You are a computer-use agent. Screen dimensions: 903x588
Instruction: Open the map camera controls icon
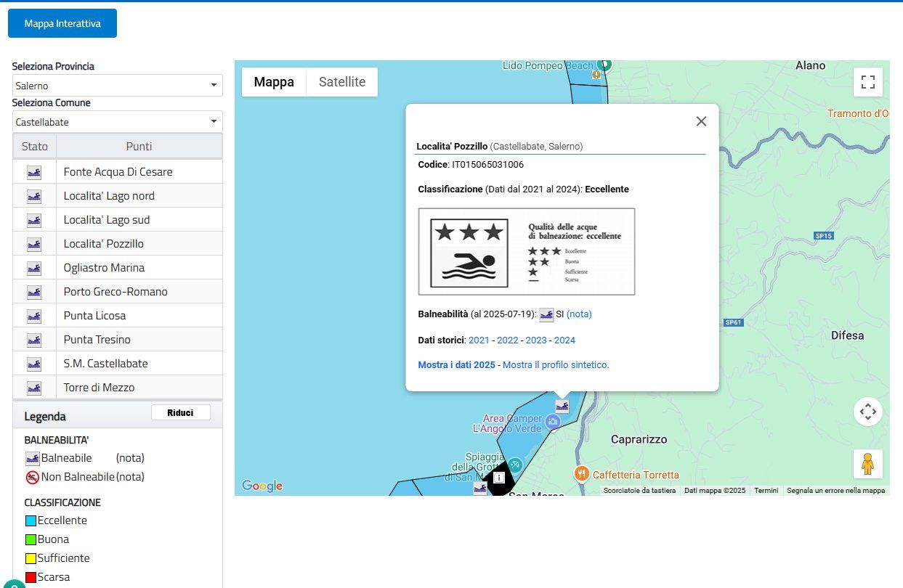tap(867, 412)
